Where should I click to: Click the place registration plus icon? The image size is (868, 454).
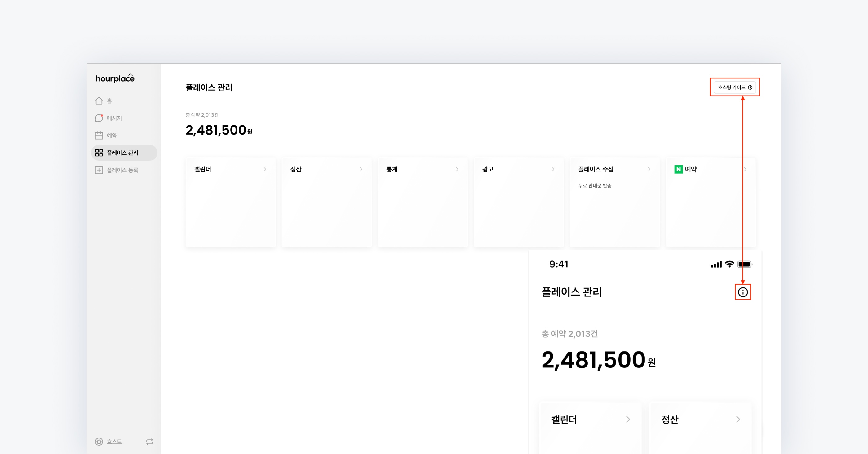99,170
